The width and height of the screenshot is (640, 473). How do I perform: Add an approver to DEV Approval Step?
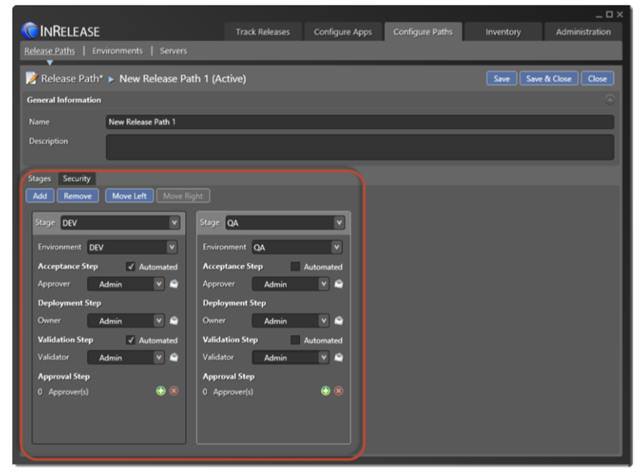click(161, 391)
